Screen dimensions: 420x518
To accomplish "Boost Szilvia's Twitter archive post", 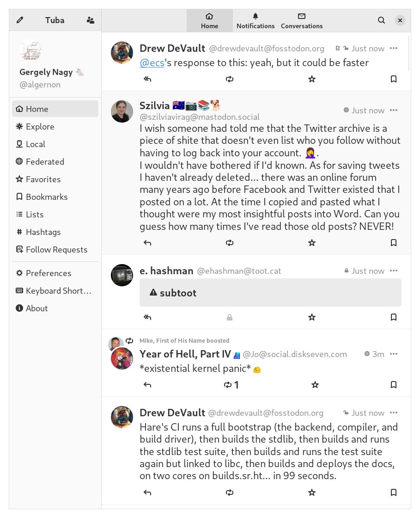I will tap(230, 242).
